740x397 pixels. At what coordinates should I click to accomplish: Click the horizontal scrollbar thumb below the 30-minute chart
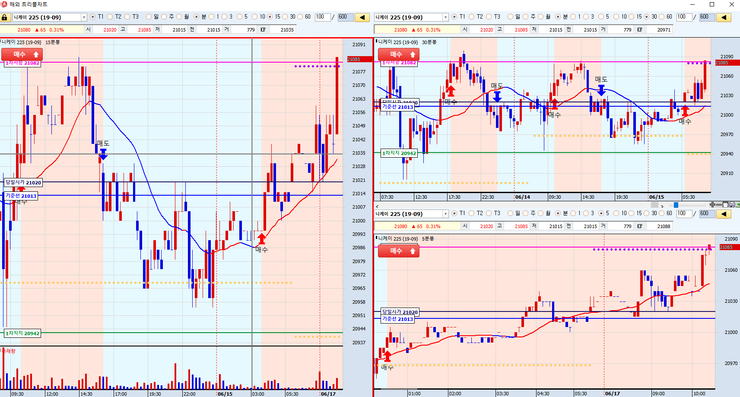655,206
